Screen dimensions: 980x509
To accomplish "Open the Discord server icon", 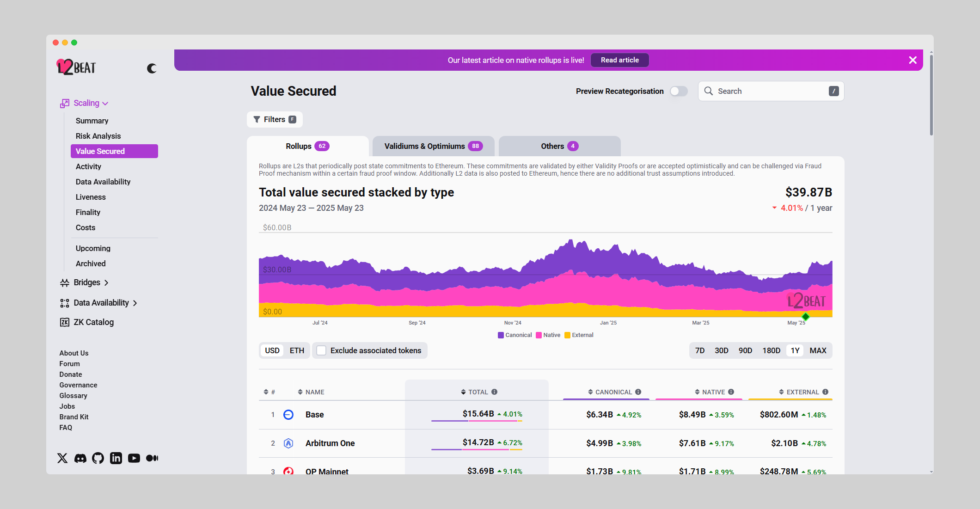I will [x=80, y=458].
